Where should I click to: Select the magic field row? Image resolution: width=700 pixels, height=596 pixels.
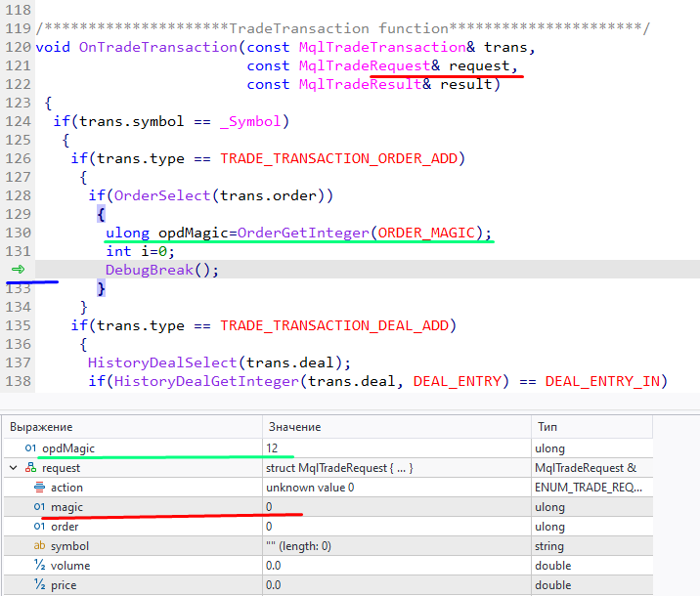click(328, 507)
